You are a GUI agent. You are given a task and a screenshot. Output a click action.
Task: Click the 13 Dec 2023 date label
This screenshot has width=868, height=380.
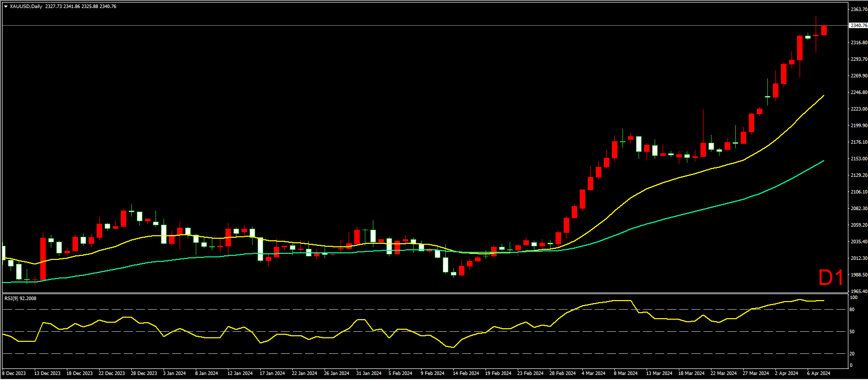[x=47, y=373]
